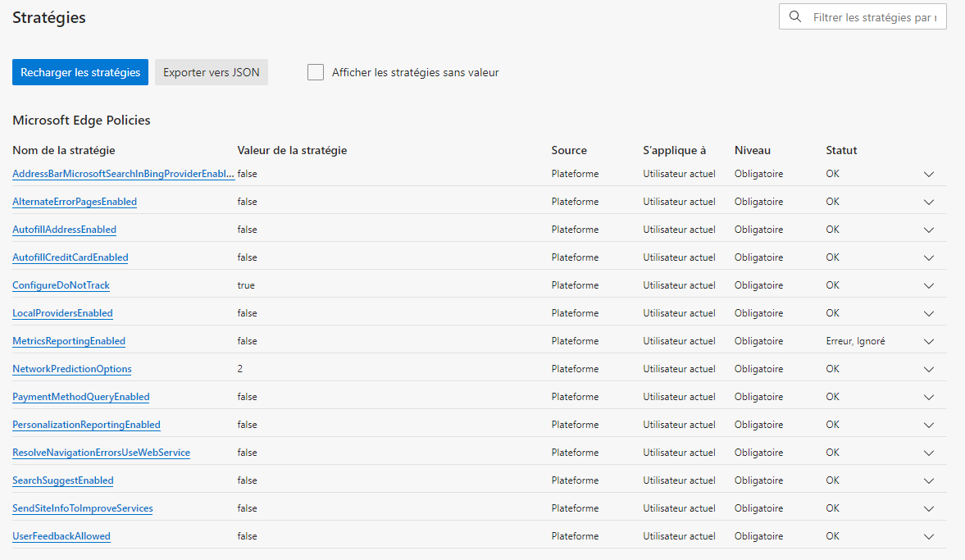Viewport: 965px width, 560px height.
Task: Click value 'true' for ConfigureDoNotTrack
Action: coord(246,285)
